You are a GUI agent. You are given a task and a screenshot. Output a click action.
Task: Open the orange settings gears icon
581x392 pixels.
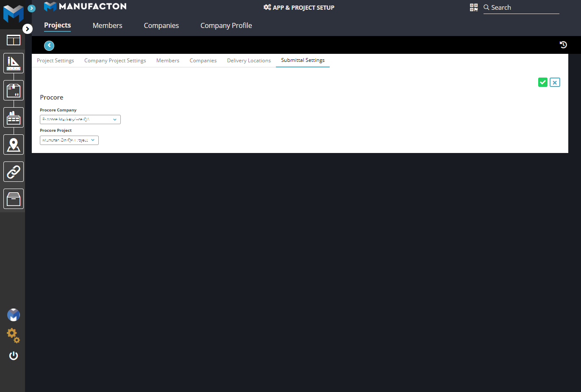pos(14,335)
